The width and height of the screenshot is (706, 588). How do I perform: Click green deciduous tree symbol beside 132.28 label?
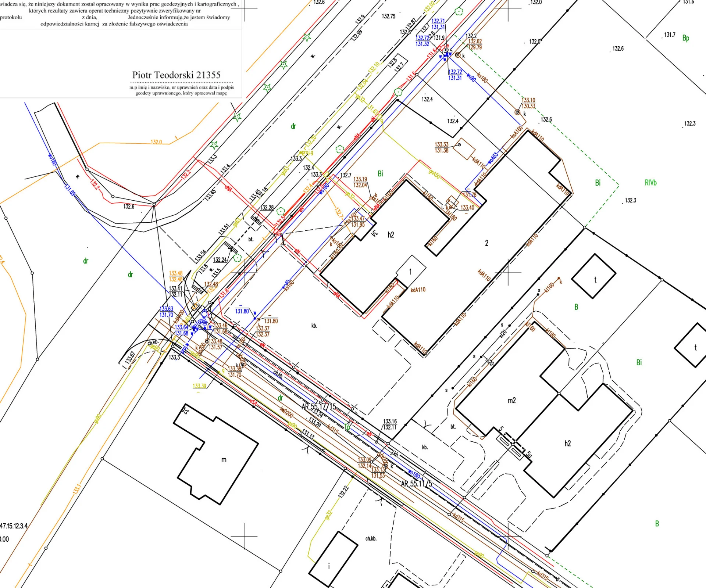pos(281,211)
